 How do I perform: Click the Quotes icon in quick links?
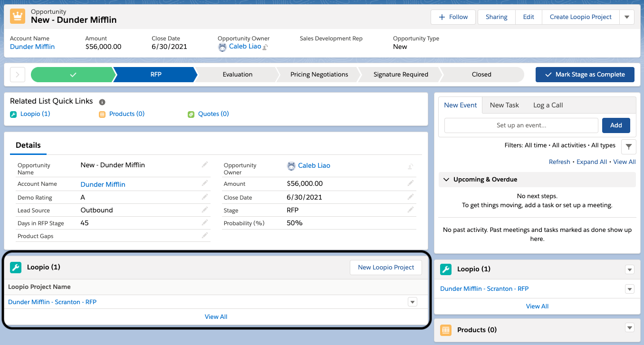click(191, 114)
